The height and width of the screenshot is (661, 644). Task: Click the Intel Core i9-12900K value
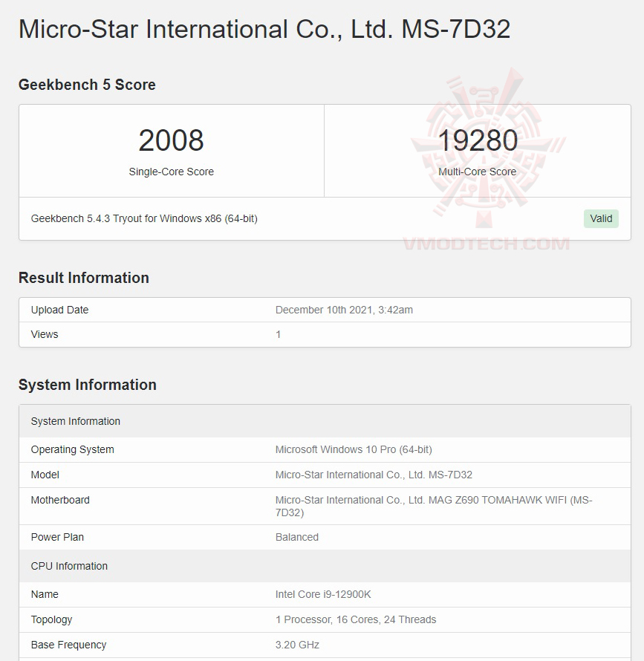(323, 594)
